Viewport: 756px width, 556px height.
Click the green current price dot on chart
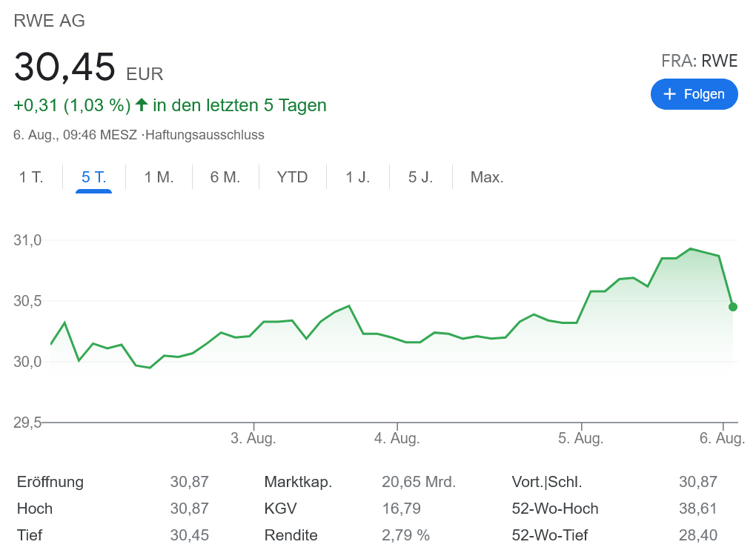(732, 307)
